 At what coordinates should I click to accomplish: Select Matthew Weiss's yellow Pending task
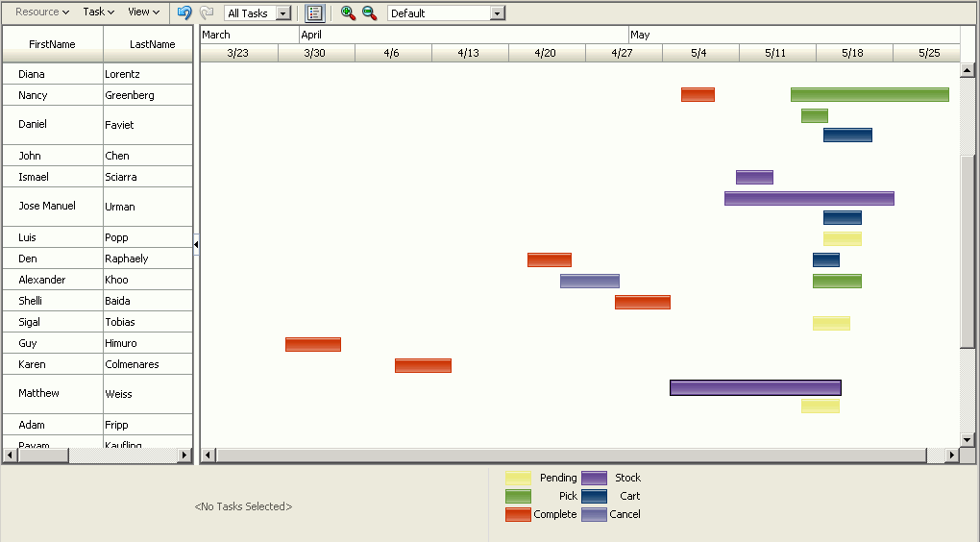[x=821, y=406]
